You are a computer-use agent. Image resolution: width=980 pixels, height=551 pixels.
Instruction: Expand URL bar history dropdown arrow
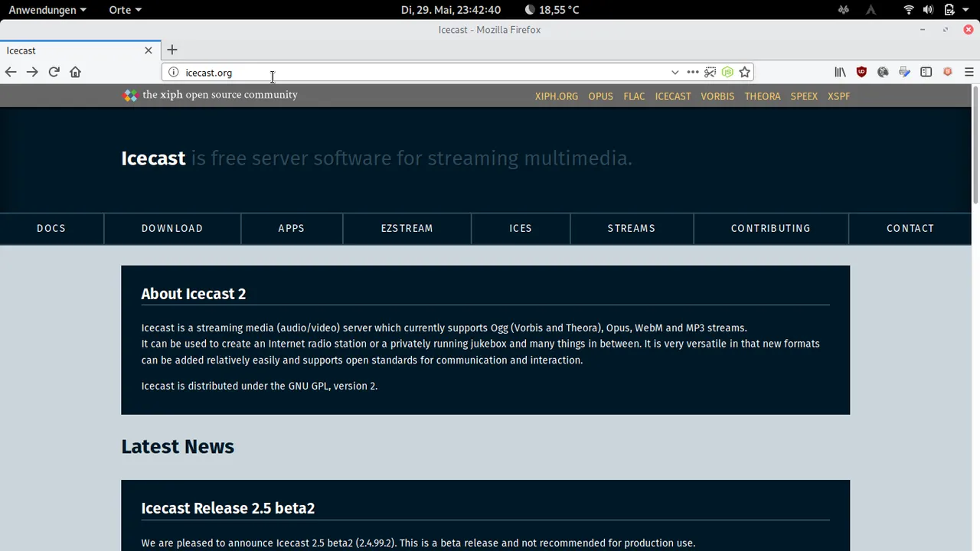pyautogui.click(x=675, y=73)
